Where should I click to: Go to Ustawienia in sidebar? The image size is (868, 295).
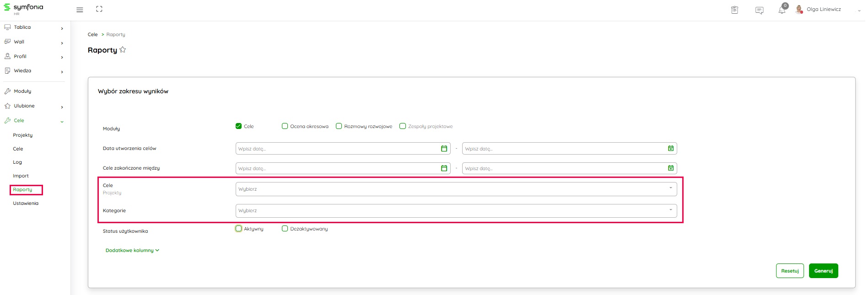click(26, 204)
